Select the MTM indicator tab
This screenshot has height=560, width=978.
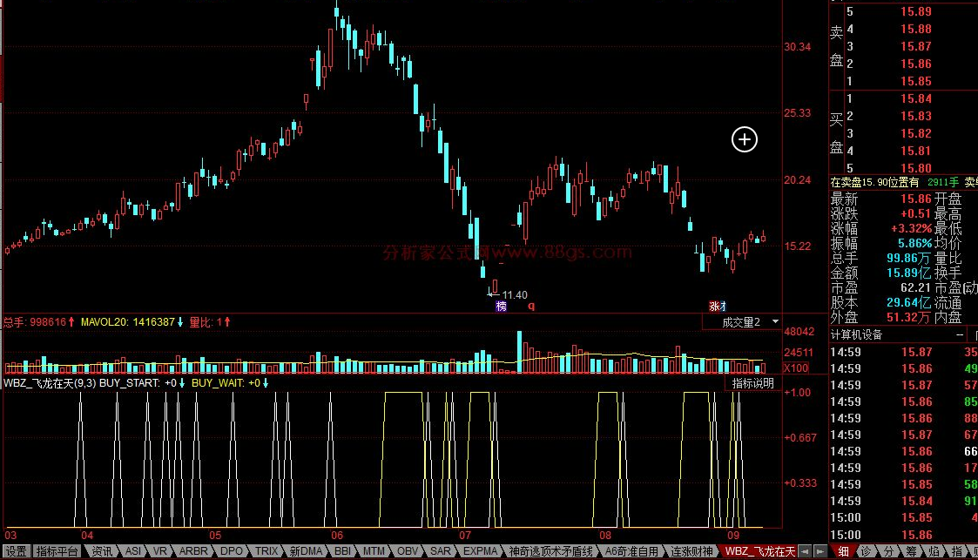click(x=374, y=551)
